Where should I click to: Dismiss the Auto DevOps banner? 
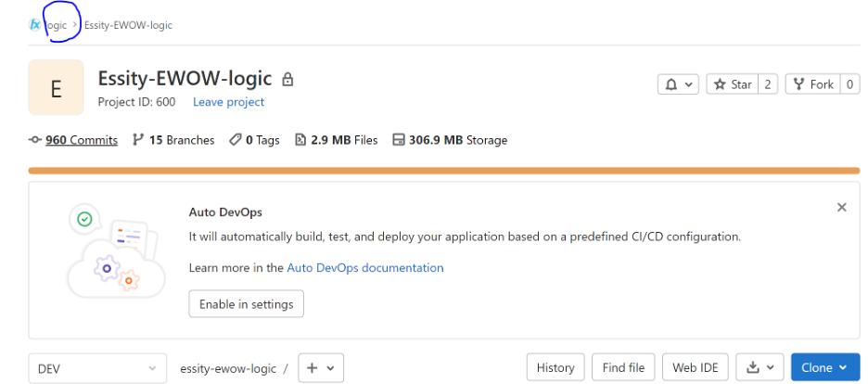tap(841, 208)
